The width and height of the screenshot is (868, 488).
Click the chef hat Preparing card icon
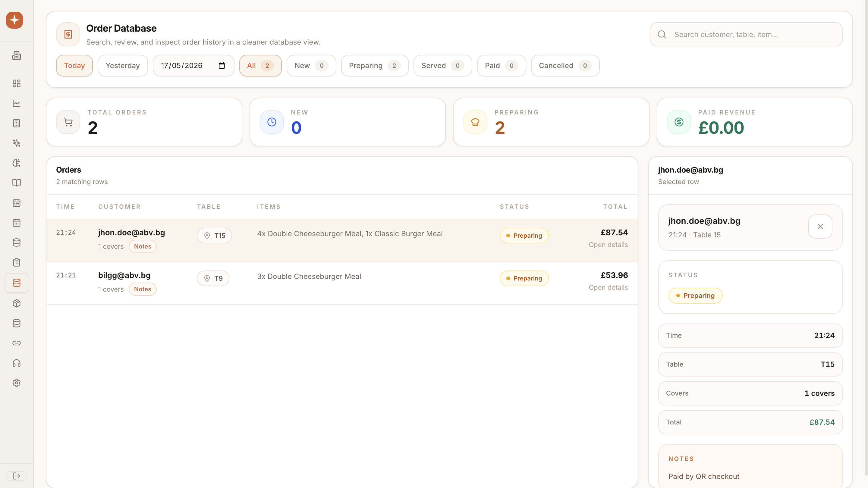(475, 122)
